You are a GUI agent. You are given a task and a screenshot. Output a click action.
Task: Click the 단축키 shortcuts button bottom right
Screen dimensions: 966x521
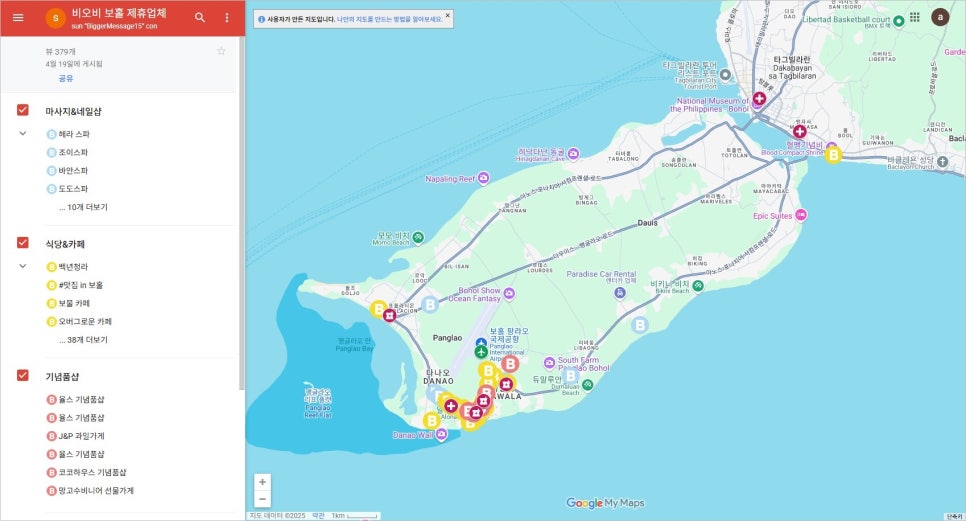(x=954, y=517)
